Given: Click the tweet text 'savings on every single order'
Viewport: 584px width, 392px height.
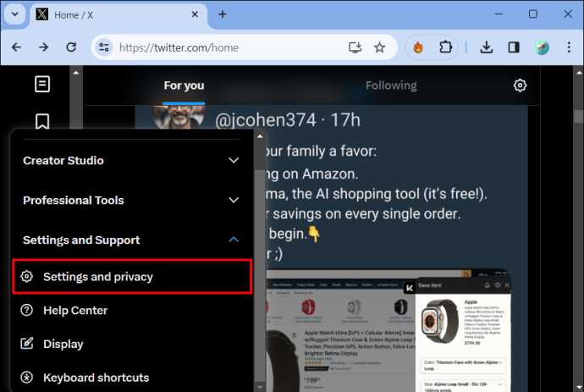Looking at the screenshot, I should [x=366, y=214].
